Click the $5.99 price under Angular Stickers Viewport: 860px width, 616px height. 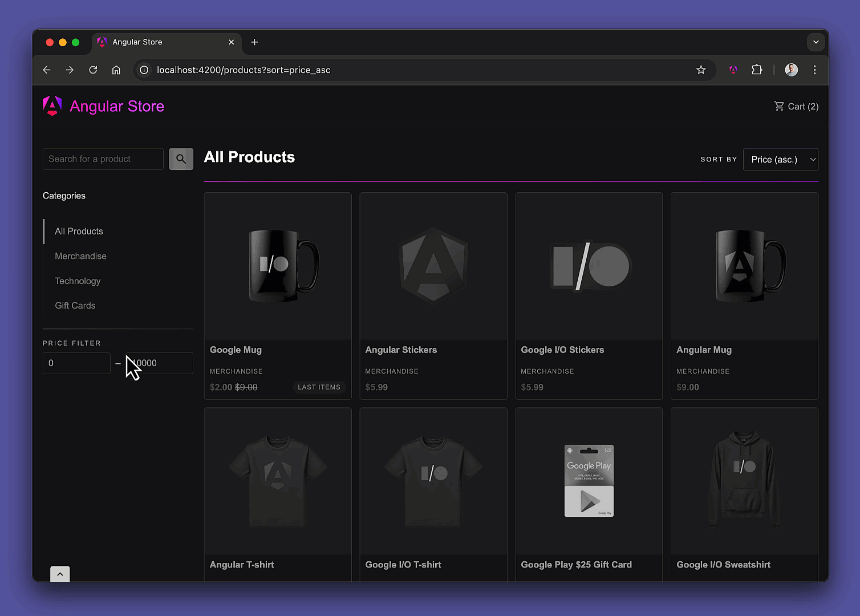(x=376, y=387)
